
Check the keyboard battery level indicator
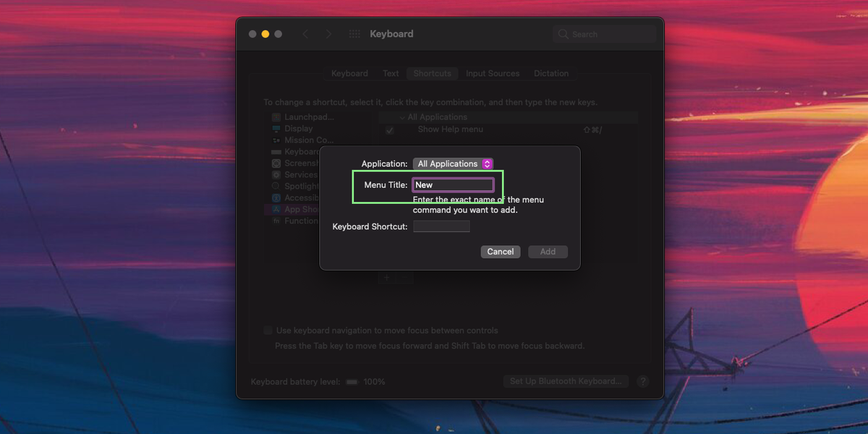tap(352, 381)
